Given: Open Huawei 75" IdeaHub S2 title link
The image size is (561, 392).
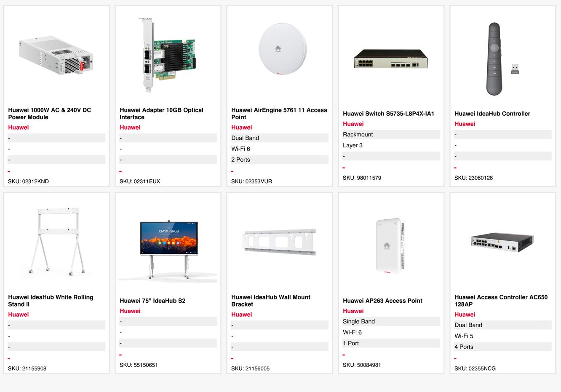Looking at the screenshot, I should click(152, 301).
